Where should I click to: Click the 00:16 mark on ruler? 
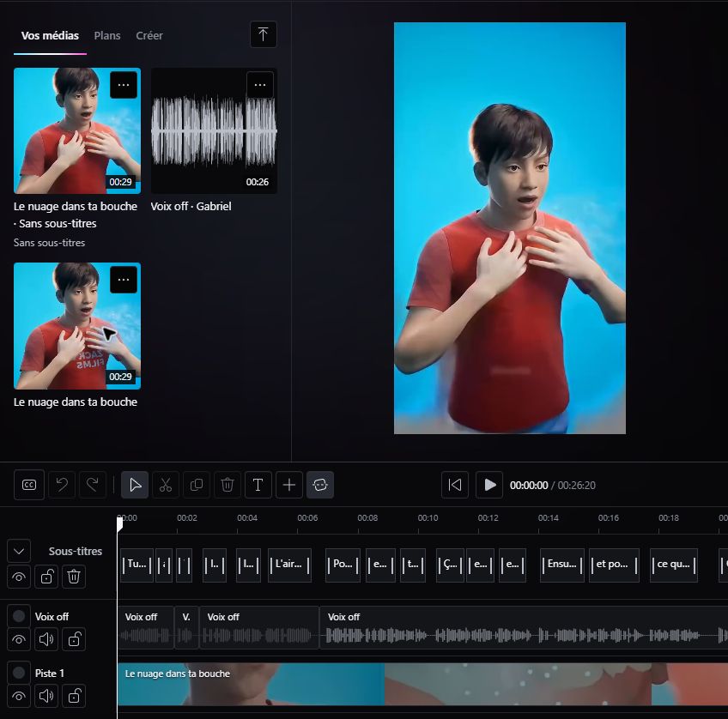point(608,517)
